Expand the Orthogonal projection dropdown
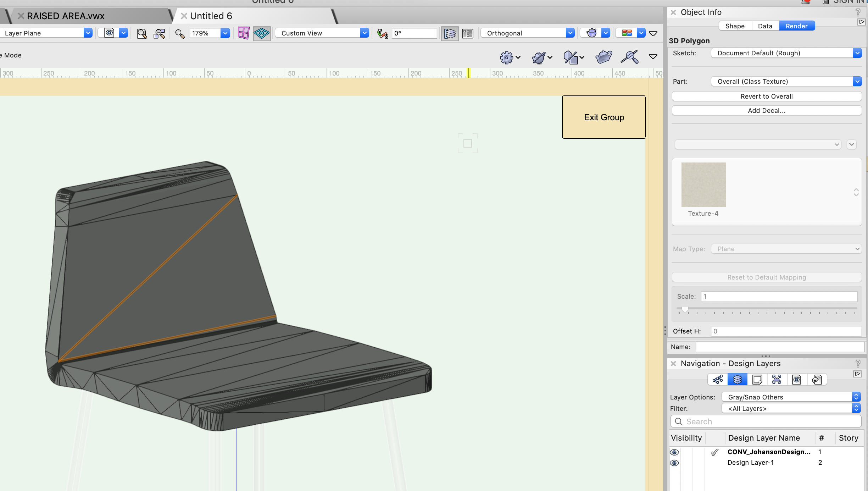 coord(527,33)
